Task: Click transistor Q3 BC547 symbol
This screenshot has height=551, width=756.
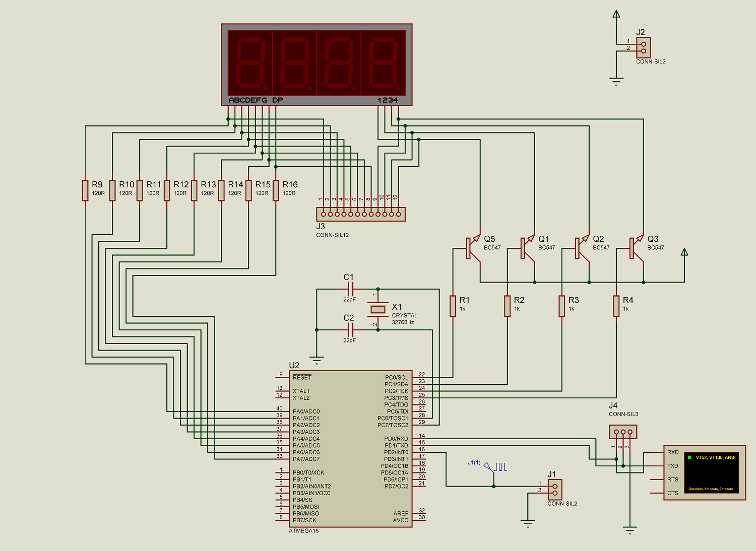Action: click(x=636, y=248)
